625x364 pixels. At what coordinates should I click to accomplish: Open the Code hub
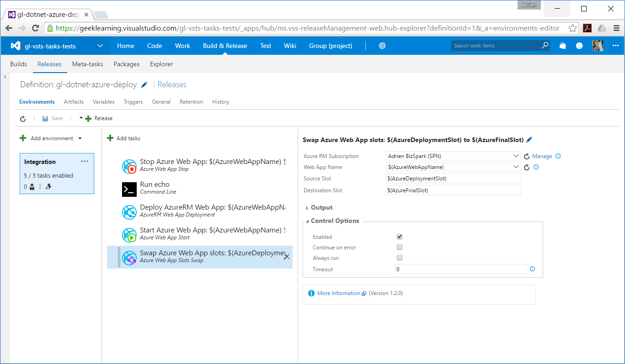(155, 46)
